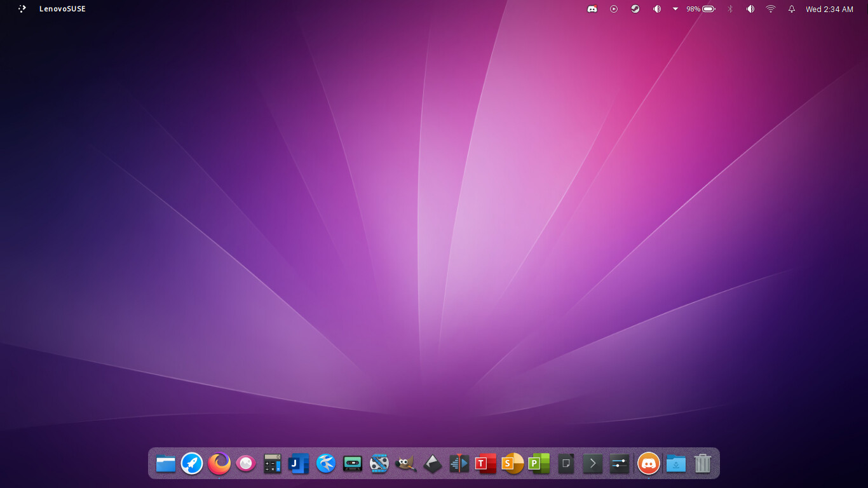Open the Calculator app in the dock
Screen dimensions: 868x488
273,464
